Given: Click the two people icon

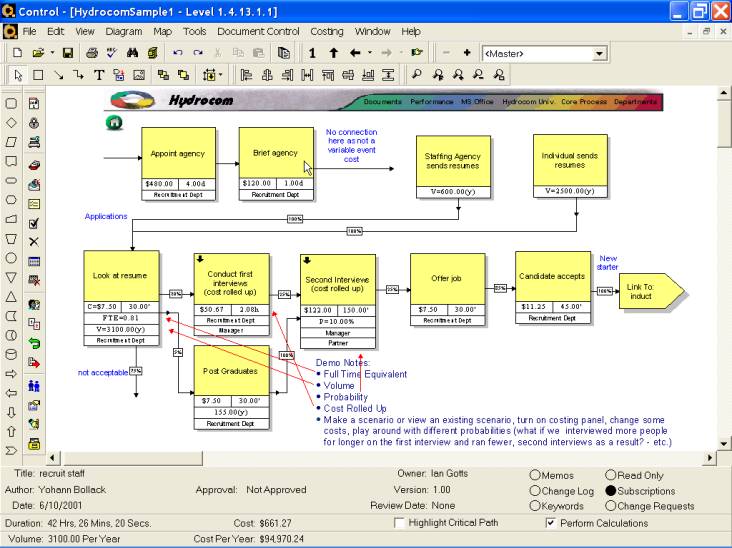Looking at the screenshot, I should pyautogui.click(x=34, y=386).
